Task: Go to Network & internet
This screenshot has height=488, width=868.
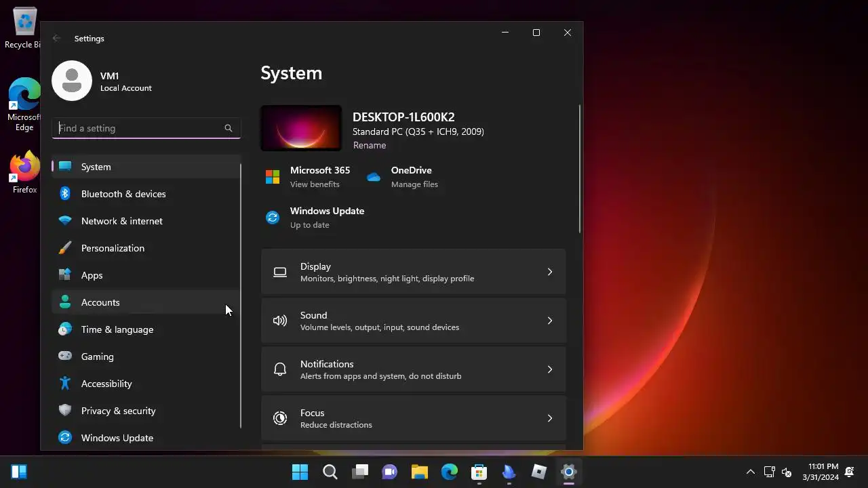Action: (x=146, y=221)
